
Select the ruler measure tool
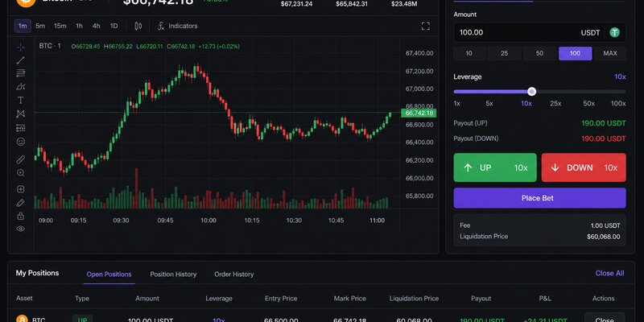coord(21,159)
